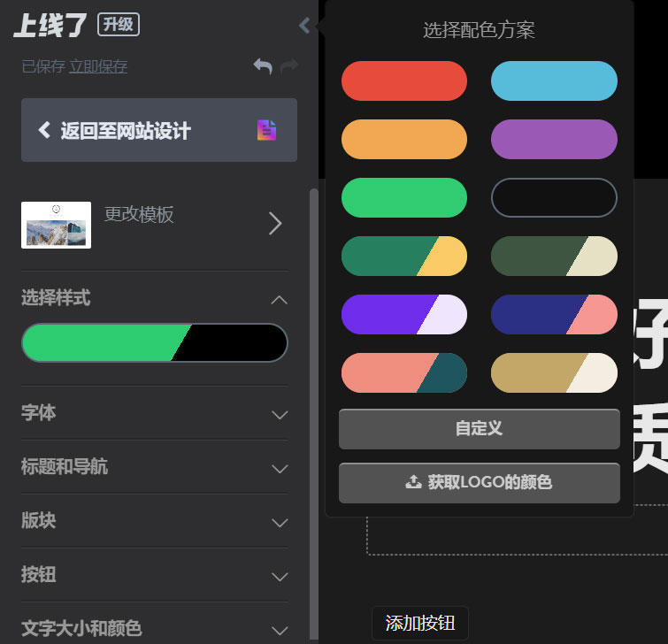Collapse the sidebar with the double-chevron icon
The width and height of the screenshot is (668, 644).
tap(304, 26)
